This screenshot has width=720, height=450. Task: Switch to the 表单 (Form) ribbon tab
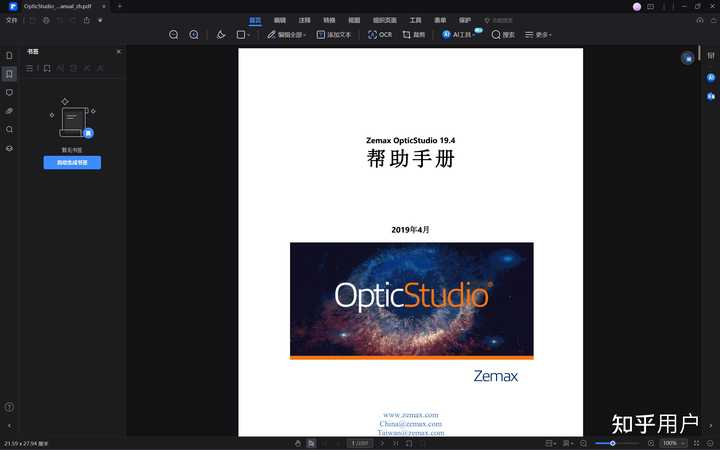point(440,20)
